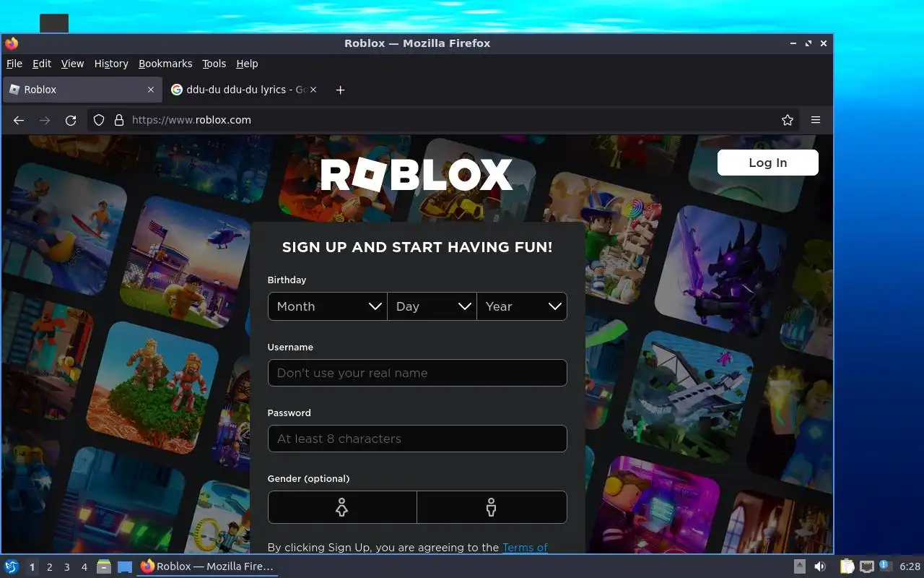This screenshot has width=924, height=578.
Task: Open the network connection tray icon
Action: (x=867, y=566)
